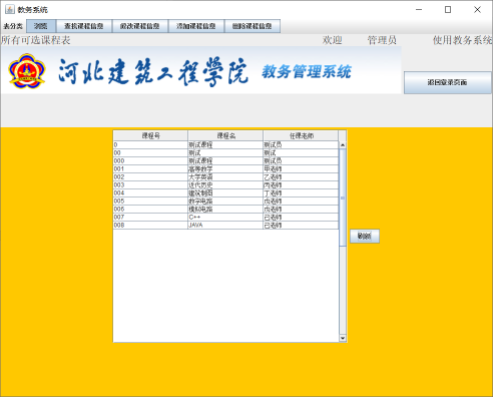Viewport: 493px width, 397px height.
Task: Close the 教务系统 window
Action: 477,10
